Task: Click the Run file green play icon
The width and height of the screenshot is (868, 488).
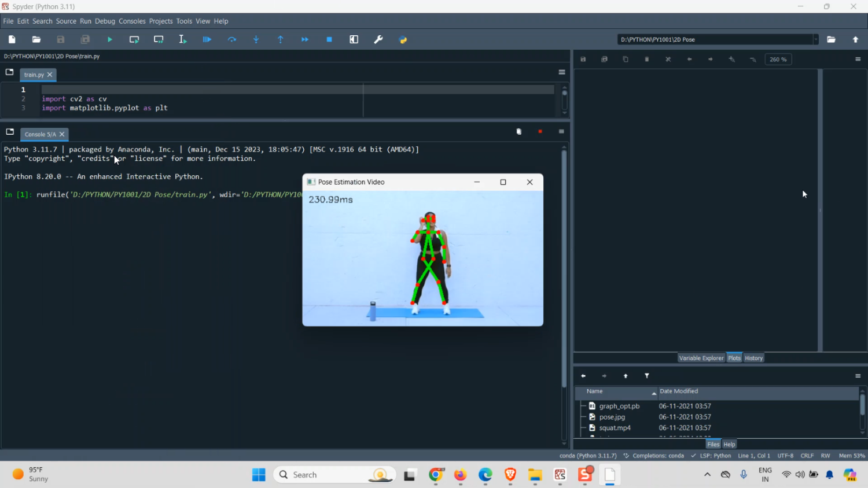Action: pyautogui.click(x=110, y=39)
